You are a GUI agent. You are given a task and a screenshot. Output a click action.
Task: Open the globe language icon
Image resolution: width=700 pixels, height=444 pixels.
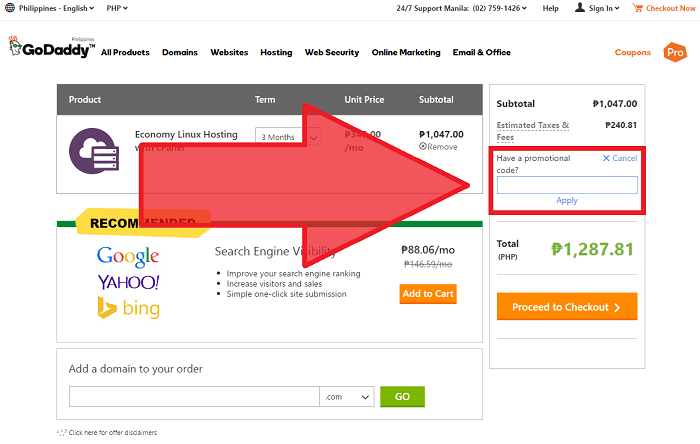point(10,8)
